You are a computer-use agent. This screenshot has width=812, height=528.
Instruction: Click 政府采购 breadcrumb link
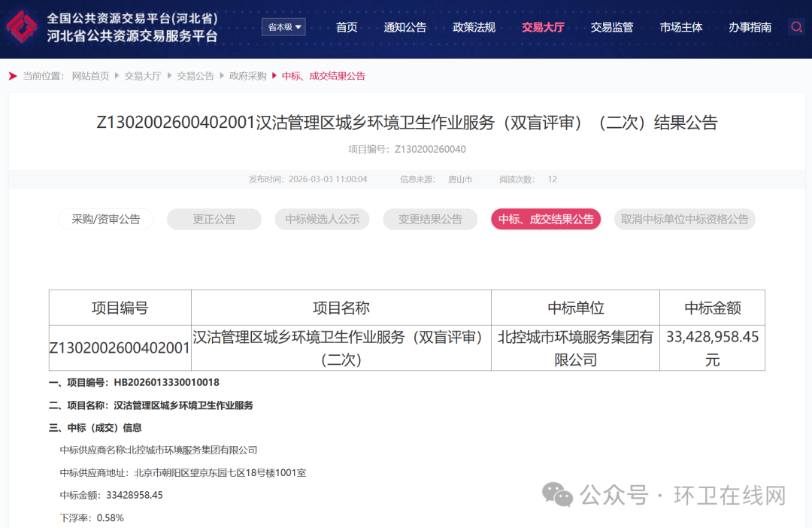tap(247, 76)
